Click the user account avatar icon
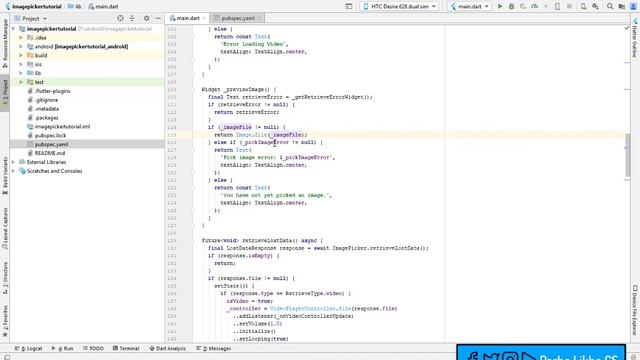The width and height of the screenshot is (640, 360). point(633,7)
